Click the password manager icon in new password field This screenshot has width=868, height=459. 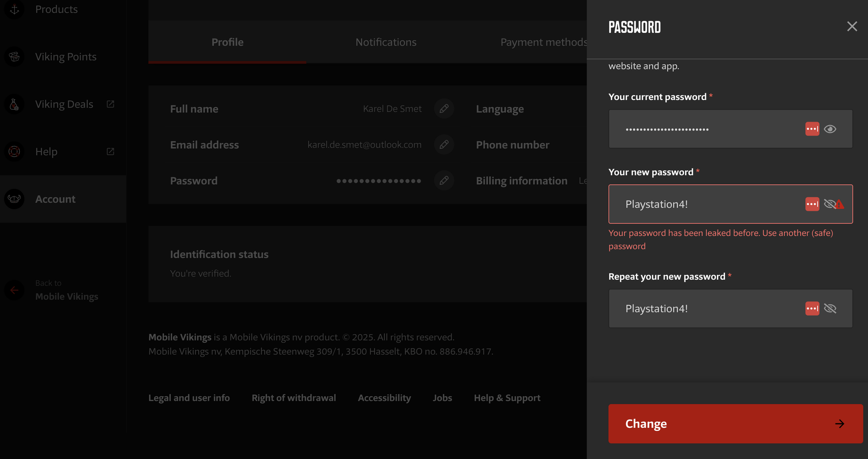(x=812, y=204)
